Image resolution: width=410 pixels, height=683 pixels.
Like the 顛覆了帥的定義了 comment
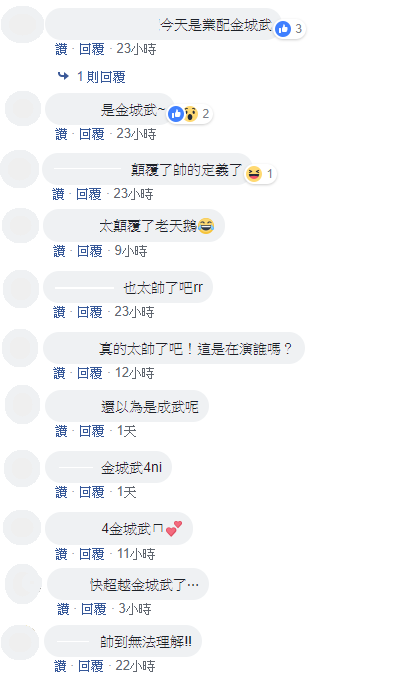click(x=58, y=194)
